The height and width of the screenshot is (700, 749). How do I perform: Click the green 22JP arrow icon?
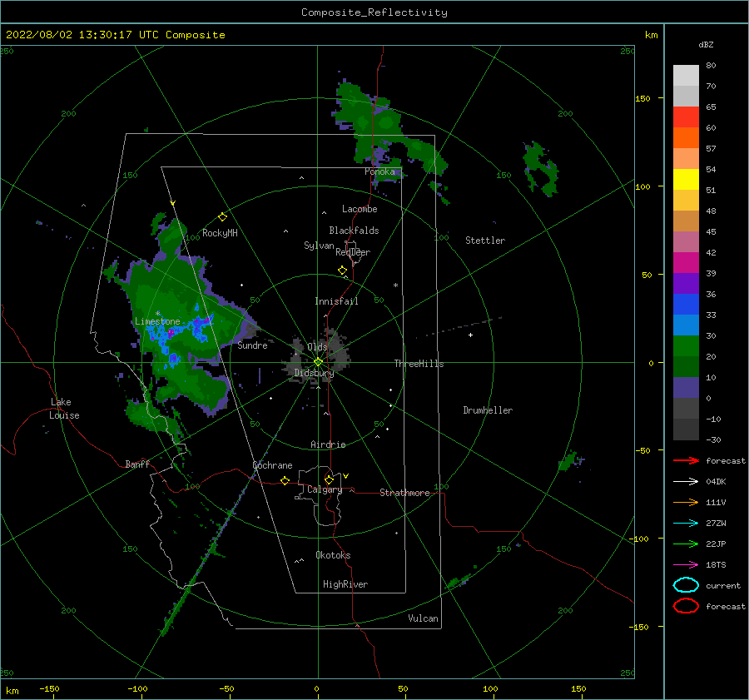[x=686, y=544]
